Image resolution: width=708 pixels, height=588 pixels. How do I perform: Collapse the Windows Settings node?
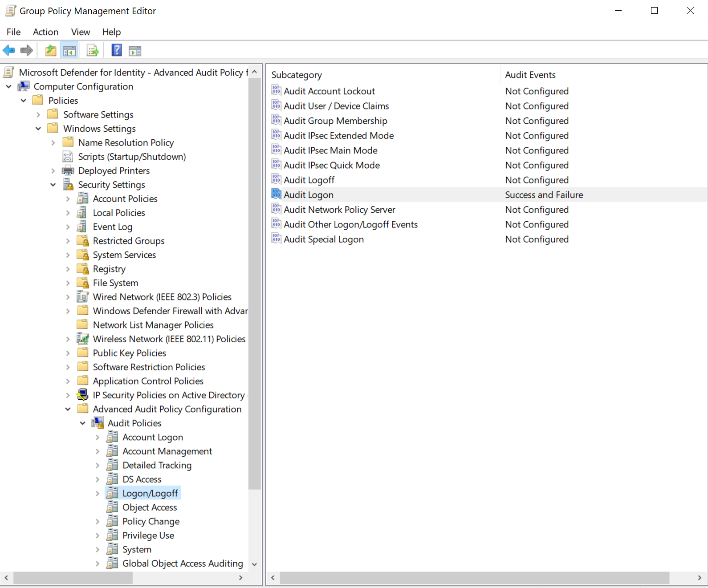38,129
